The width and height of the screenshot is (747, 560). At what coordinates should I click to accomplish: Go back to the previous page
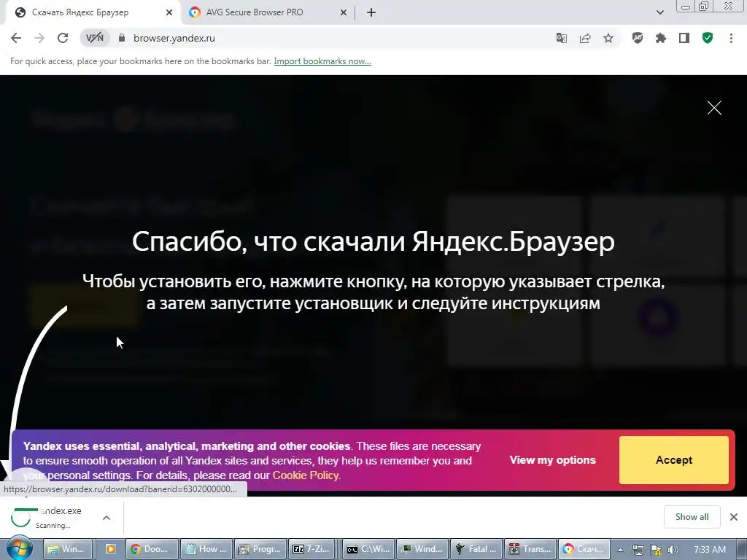(16, 38)
